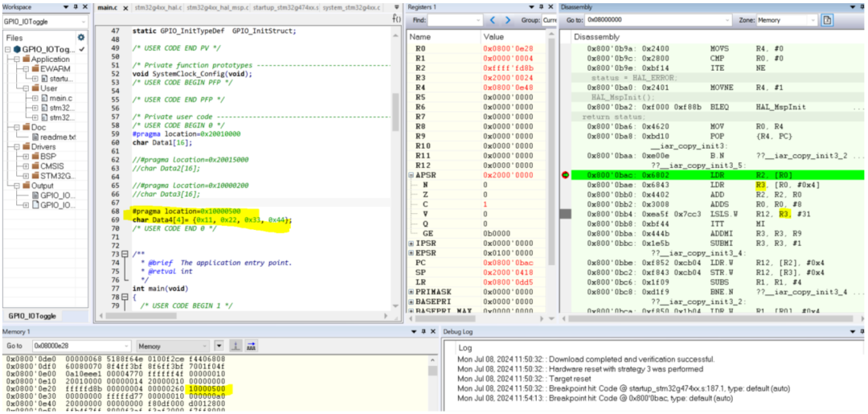Click the Disassembly Go to address field

click(658, 20)
